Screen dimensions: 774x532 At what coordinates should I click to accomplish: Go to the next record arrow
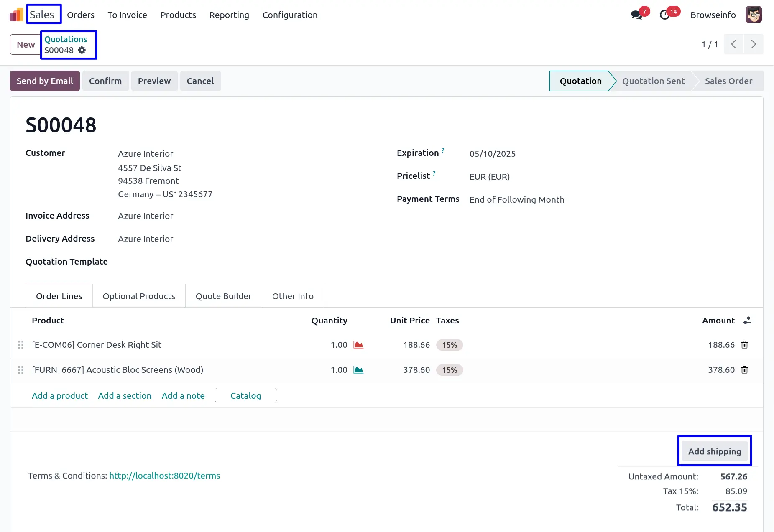(x=754, y=44)
